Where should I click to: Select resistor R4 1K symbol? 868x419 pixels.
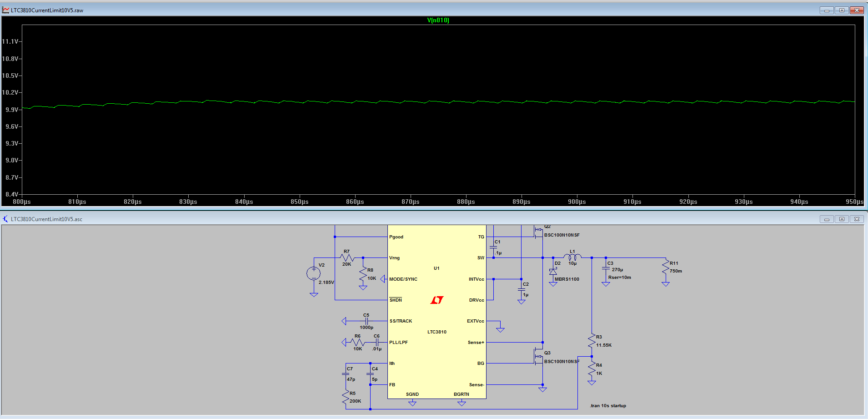tap(592, 369)
